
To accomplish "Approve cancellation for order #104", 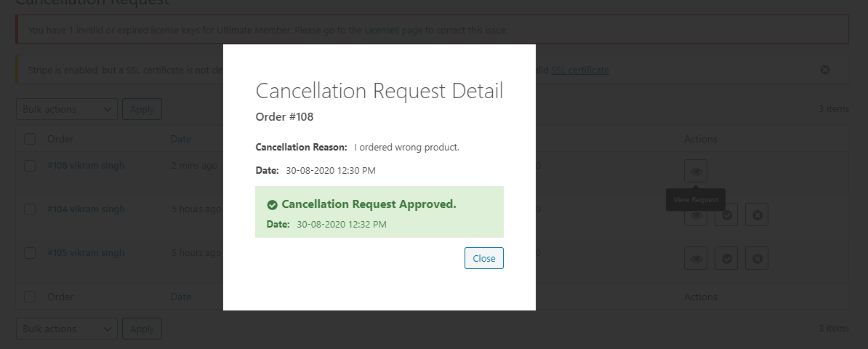I will [726, 215].
